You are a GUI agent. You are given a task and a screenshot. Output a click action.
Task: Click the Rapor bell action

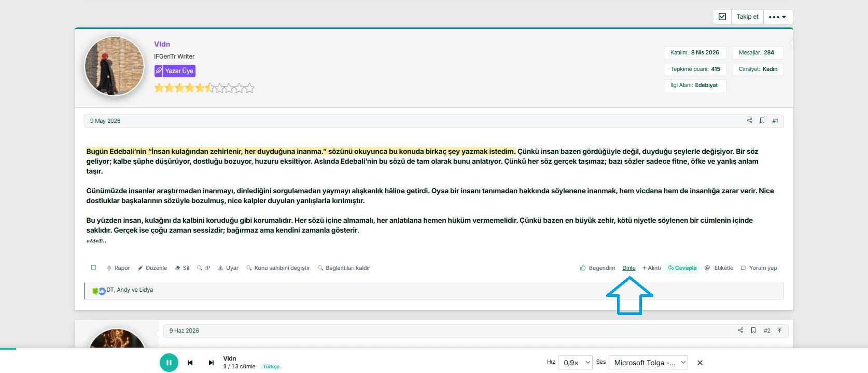pyautogui.click(x=118, y=268)
